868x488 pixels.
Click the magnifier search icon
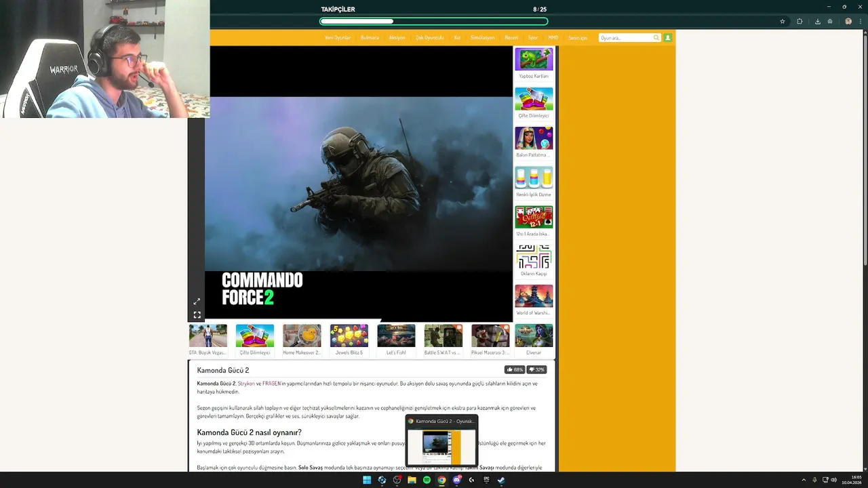[656, 38]
